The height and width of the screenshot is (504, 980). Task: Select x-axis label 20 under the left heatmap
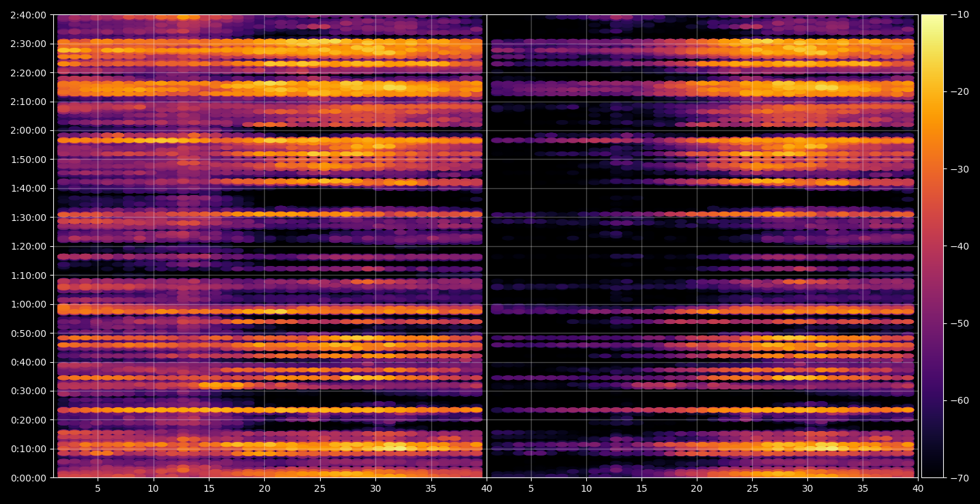click(x=264, y=489)
